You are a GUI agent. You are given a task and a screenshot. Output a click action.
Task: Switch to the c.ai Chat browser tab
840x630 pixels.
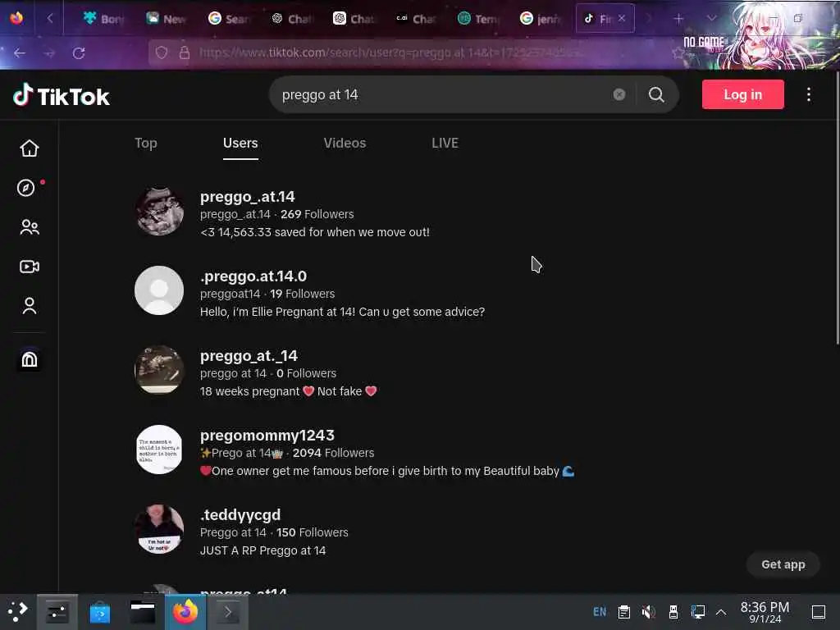pos(416,19)
